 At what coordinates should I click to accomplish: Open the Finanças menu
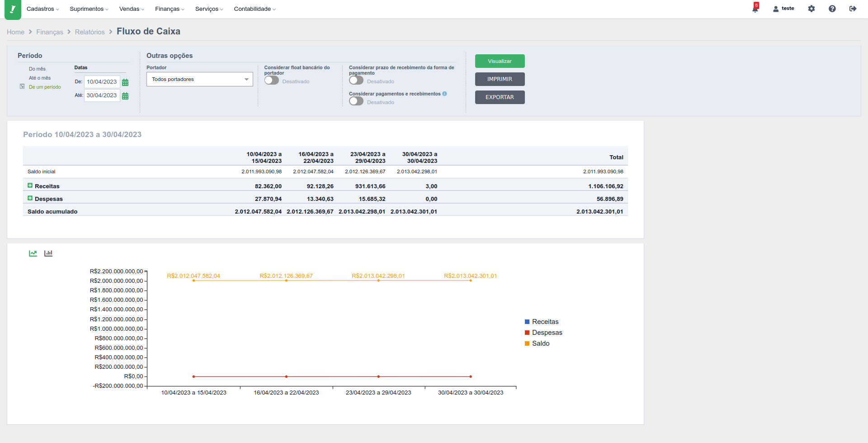coord(170,9)
